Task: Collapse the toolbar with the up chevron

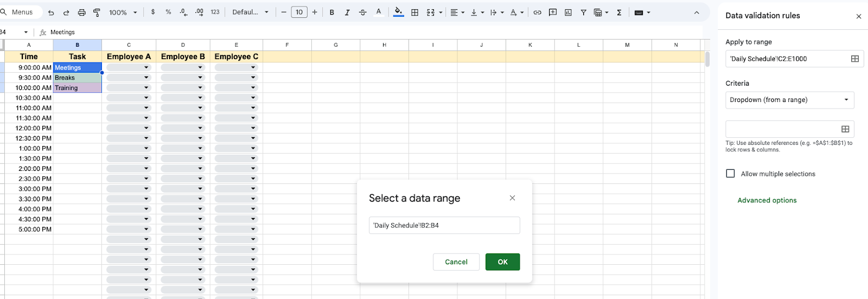Action: coord(697,12)
